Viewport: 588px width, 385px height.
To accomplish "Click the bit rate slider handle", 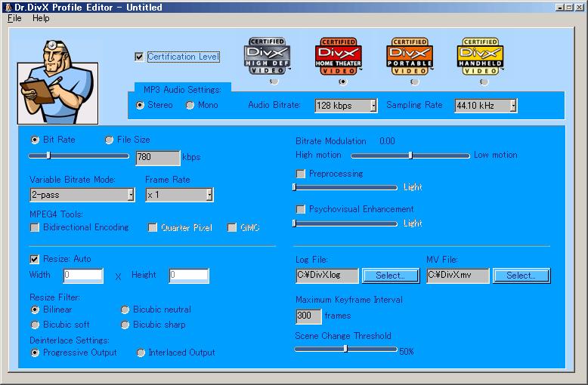I will pyautogui.click(x=48, y=156).
